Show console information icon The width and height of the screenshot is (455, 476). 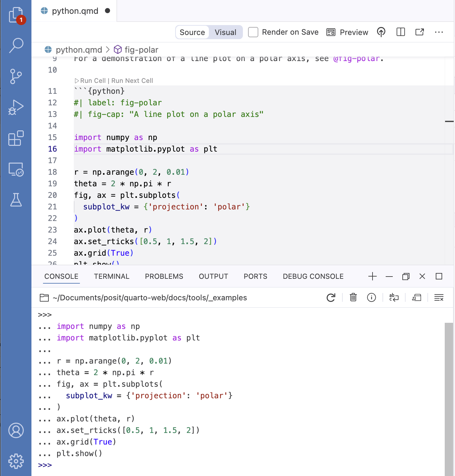point(372,298)
